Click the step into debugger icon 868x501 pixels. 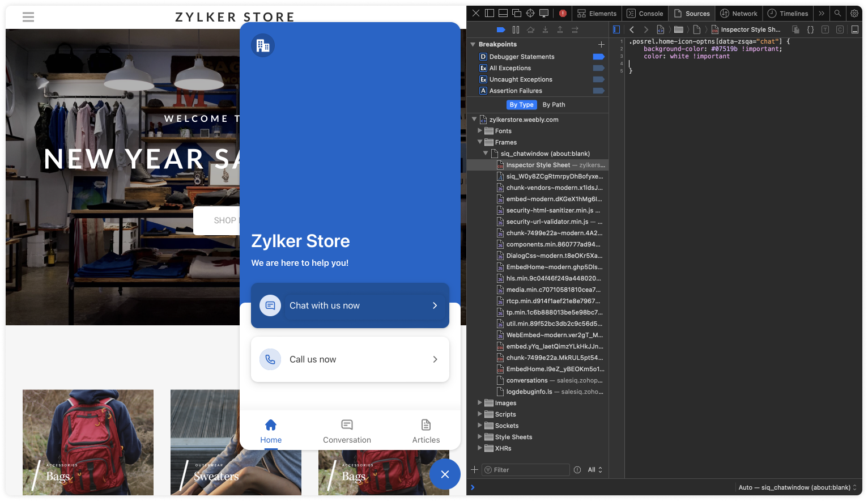545,29
